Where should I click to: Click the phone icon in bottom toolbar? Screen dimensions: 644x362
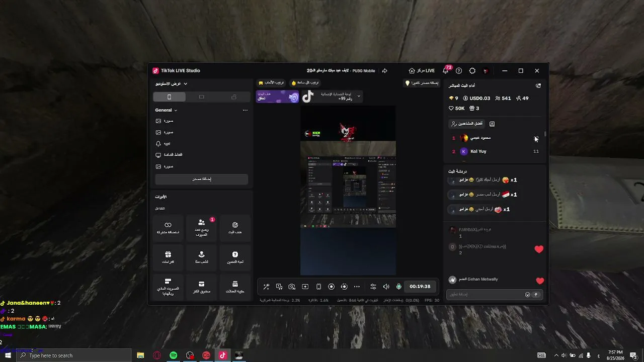coord(318,287)
